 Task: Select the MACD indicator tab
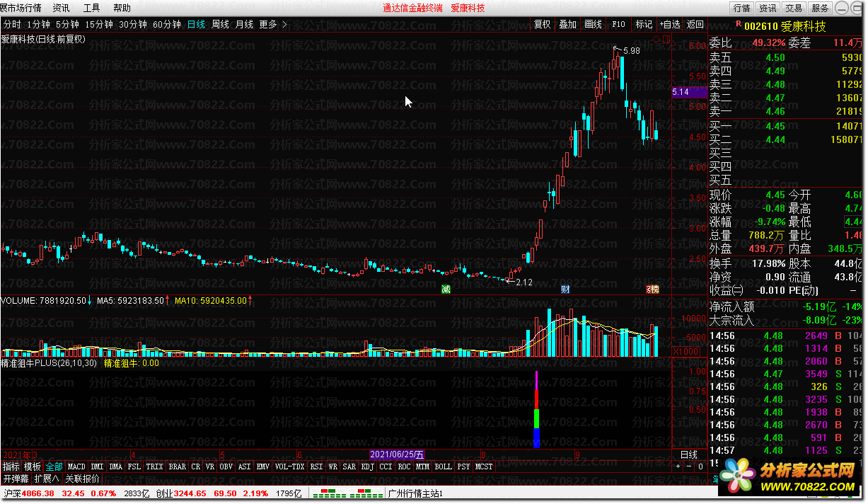(x=76, y=466)
